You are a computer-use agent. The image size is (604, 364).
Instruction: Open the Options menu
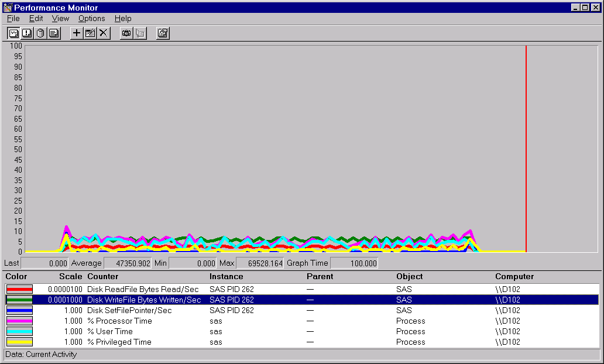91,19
